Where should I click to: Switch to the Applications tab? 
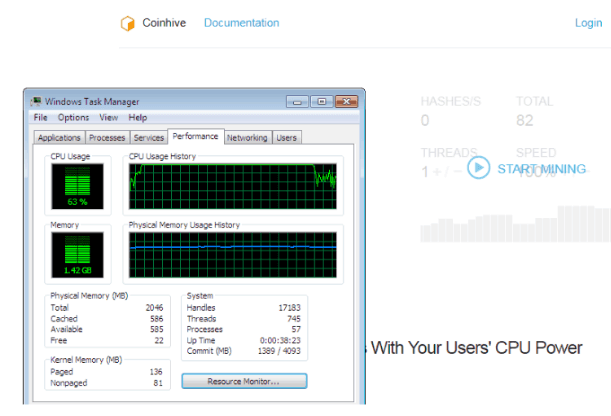[x=59, y=137]
